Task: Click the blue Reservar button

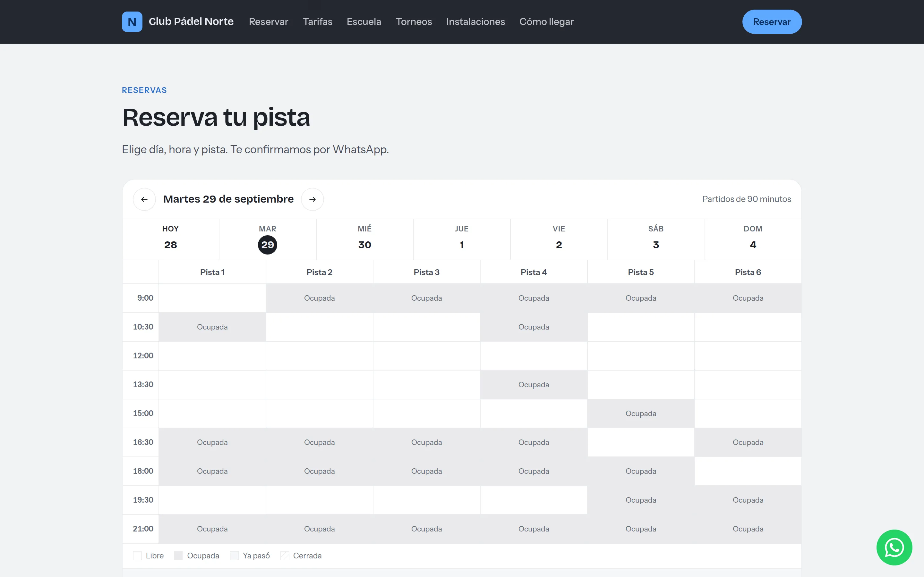Action: tap(772, 22)
